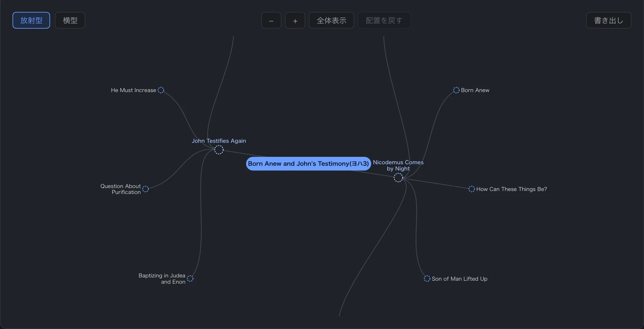
Task: Click the Baptizing in Judea and Enon circle
Action: [x=190, y=279]
